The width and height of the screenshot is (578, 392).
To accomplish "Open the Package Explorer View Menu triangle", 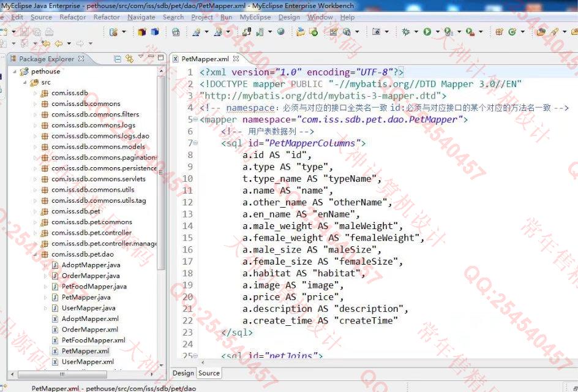I will (140, 56).
